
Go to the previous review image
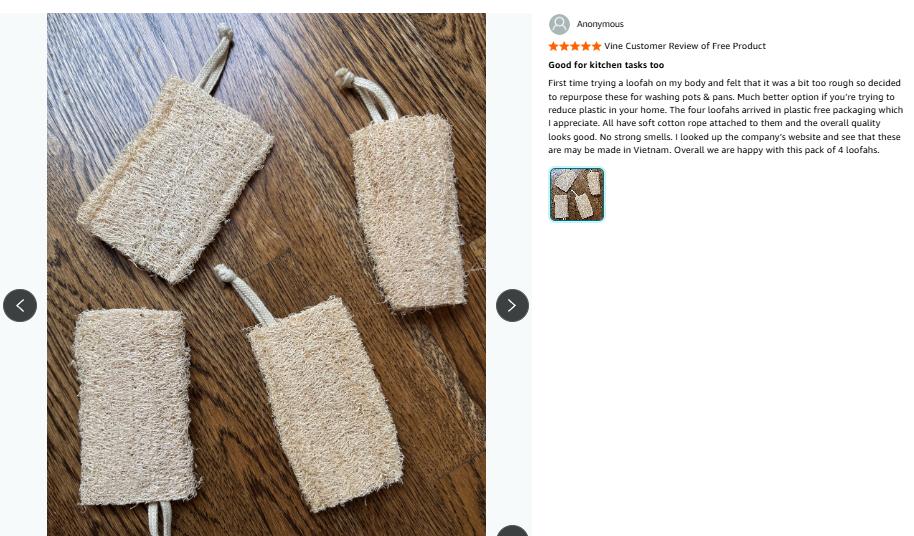coord(20,305)
